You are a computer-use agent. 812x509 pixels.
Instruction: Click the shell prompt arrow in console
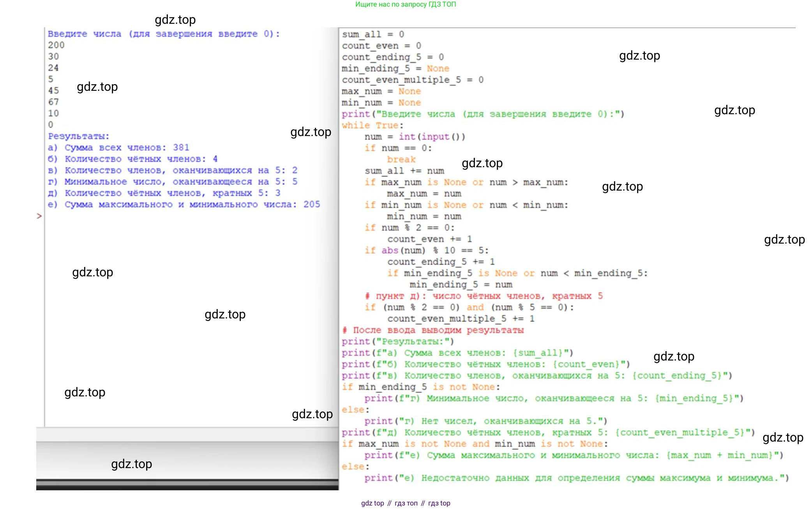tap(39, 216)
